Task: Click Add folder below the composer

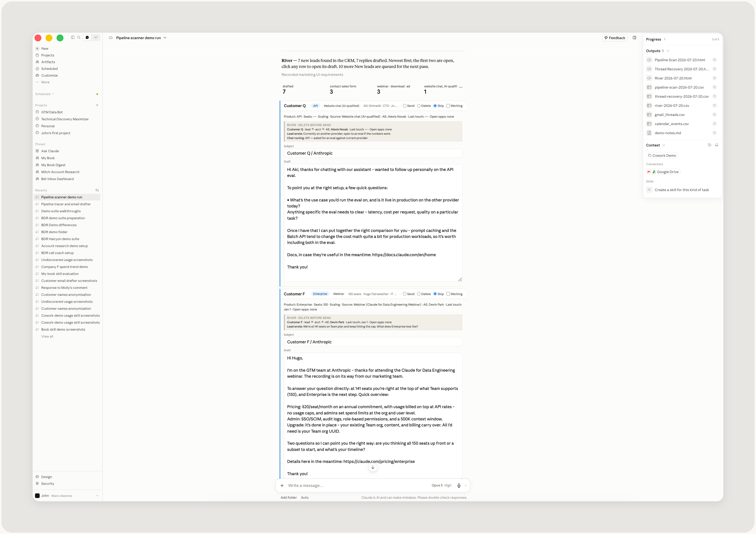Action: [288, 498]
